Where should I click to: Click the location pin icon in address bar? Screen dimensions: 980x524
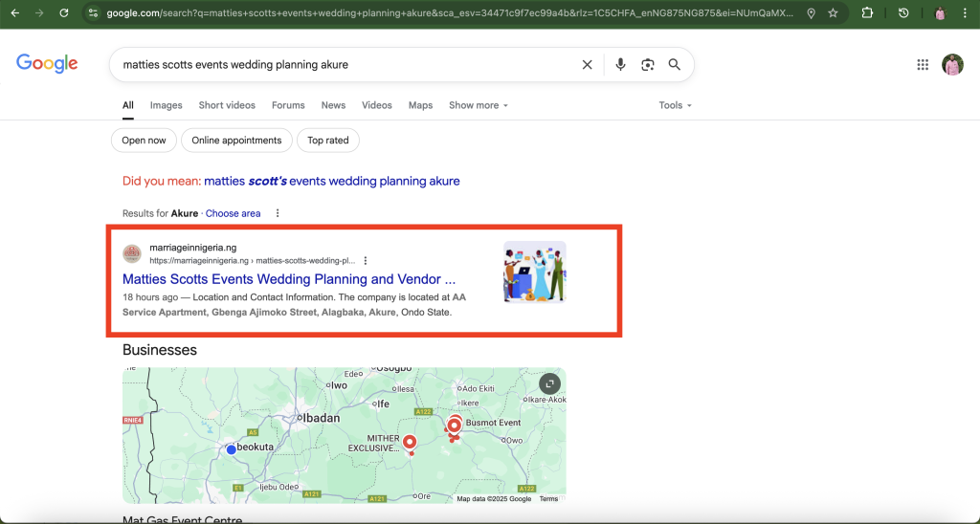click(x=811, y=13)
